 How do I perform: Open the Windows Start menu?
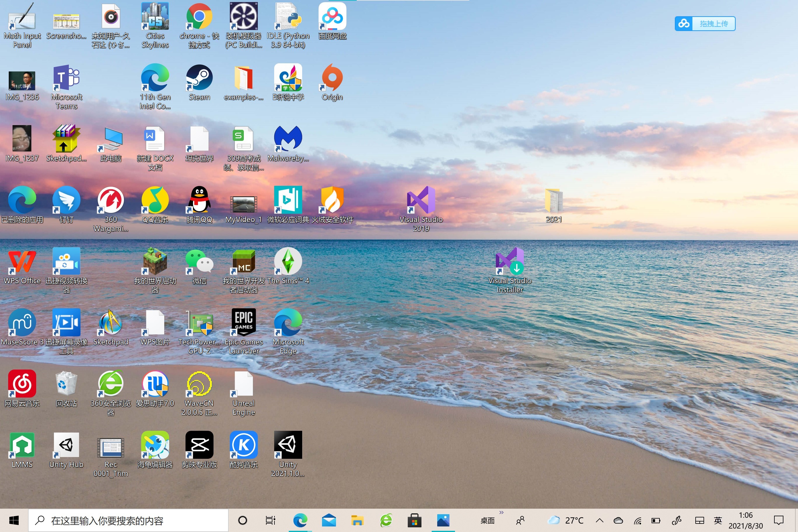tap(14, 520)
